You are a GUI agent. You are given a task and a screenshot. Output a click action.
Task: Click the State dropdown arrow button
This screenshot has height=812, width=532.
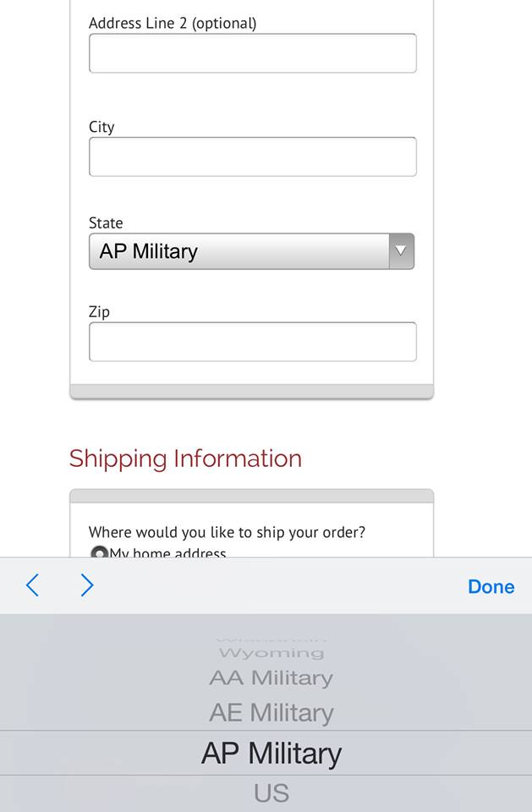point(401,251)
